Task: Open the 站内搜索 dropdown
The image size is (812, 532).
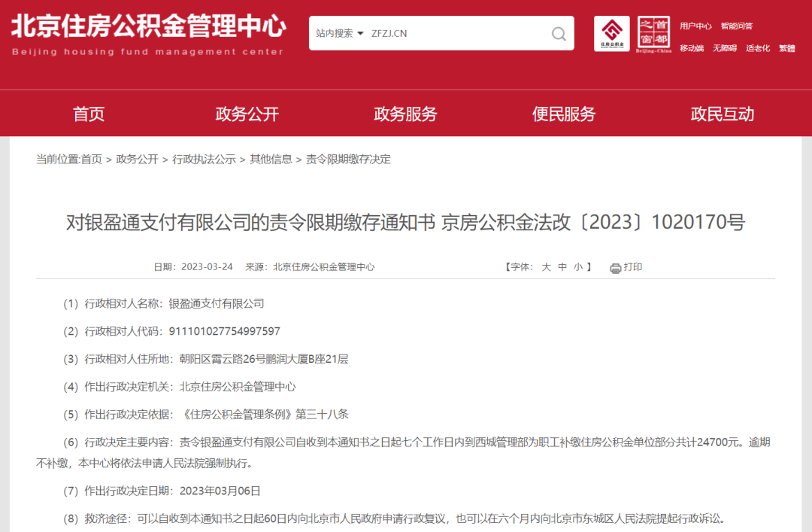Action: click(x=340, y=34)
